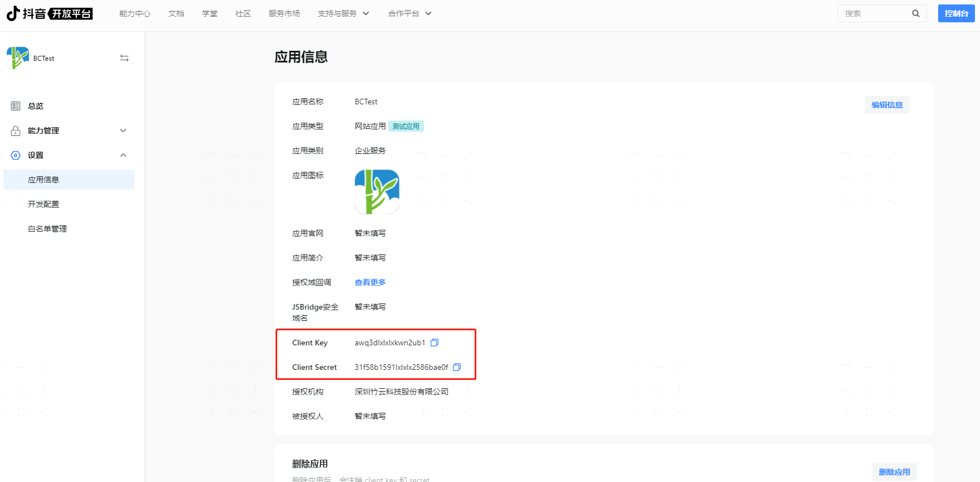Screen dimensions: 980x482
Task: Click the secret text 31f58b1591lxlxlx2586bae0f
Action: pos(402,367)
